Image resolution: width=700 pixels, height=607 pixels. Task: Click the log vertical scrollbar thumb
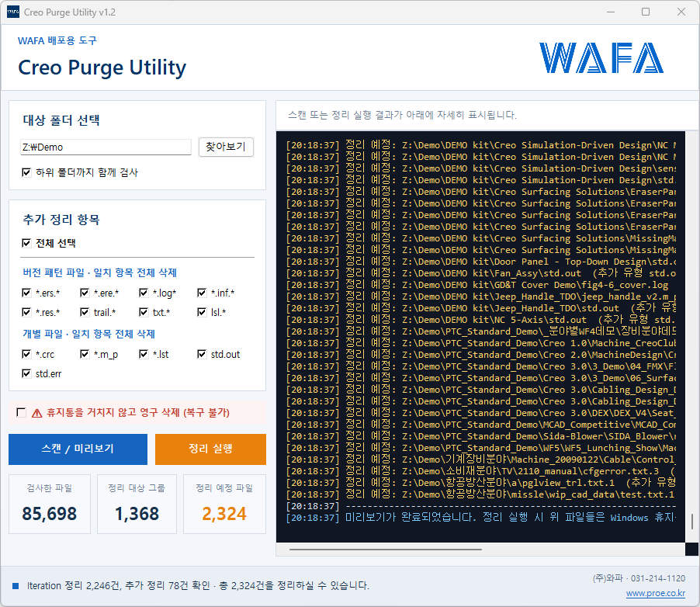pyautogui.click(x=692, y=522)
